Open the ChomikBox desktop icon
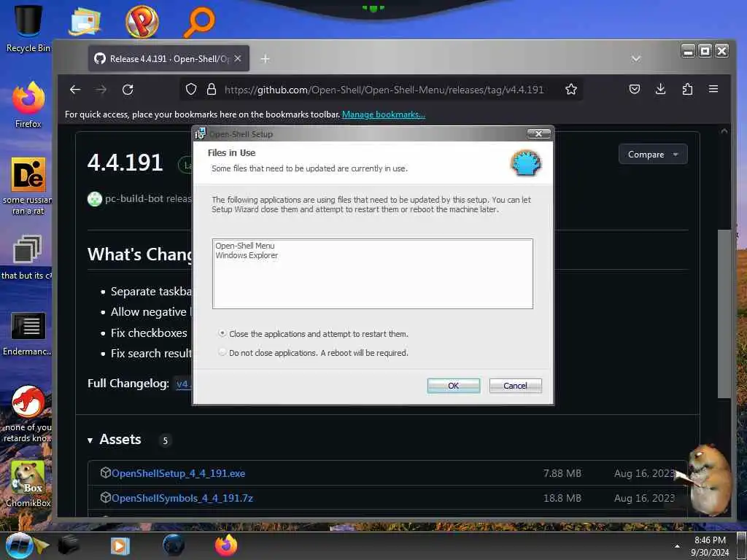 (x=28, y=483)
